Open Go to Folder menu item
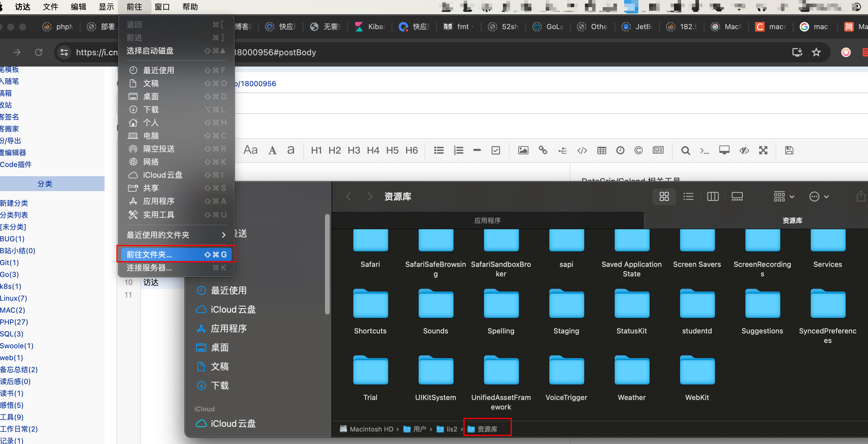Image resolution: width=868 pixels, height=444 pixels. (x=176, y=254)
